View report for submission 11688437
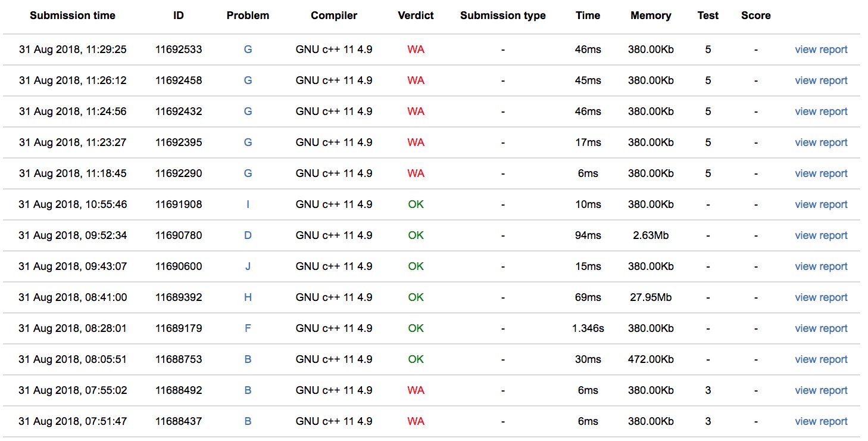This screenshot has height=441, width=868. coord(820,421)
